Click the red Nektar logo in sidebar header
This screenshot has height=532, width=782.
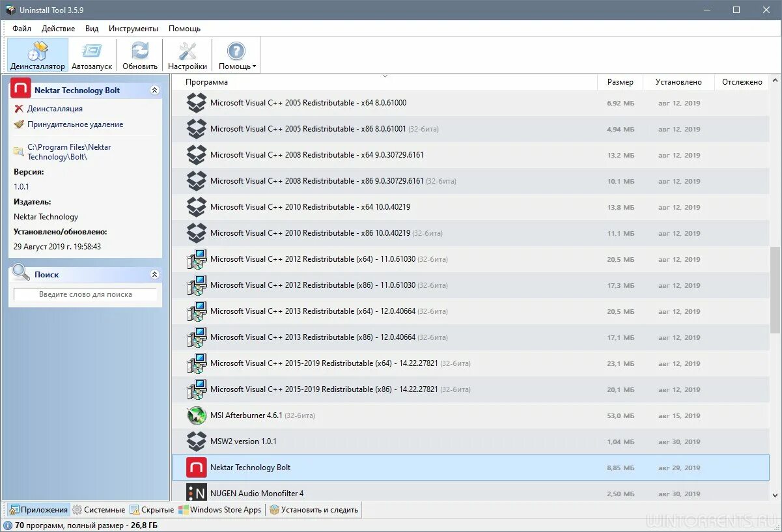click(21, 89)
